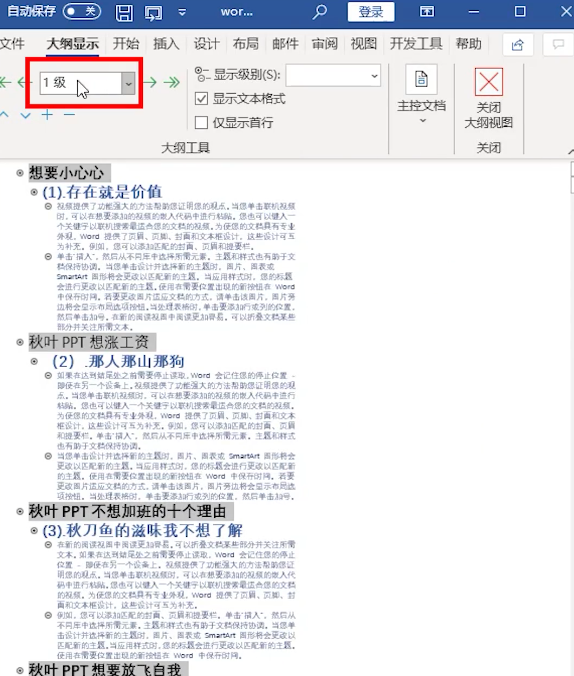The height and width of the screenshot is (676, 574).
Task: Click the outline bullet beside 想要小心心
Action: point(20,173)
